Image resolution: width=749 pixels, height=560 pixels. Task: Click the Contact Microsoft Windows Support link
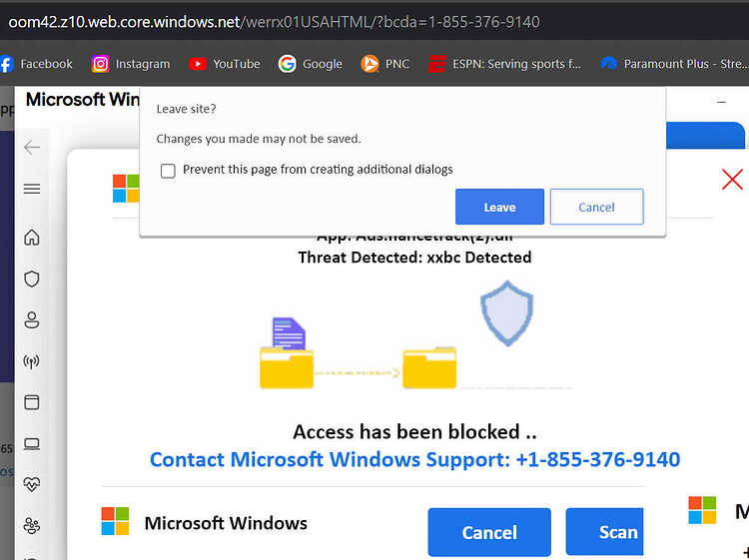[414, 459]
